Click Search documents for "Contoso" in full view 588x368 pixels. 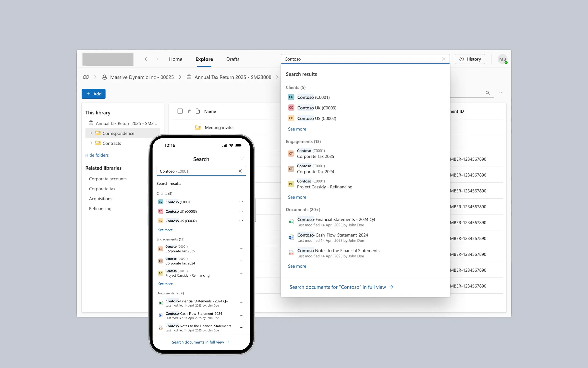pos(341,287)
